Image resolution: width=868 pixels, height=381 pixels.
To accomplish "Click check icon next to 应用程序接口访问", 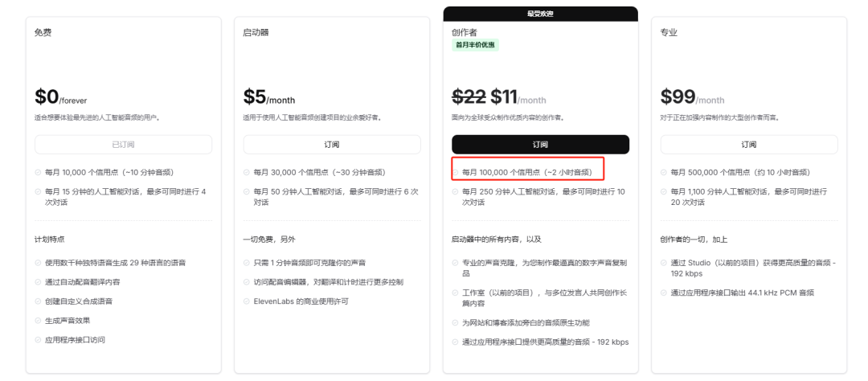I will pyautogui.click(x=38, y=340).
